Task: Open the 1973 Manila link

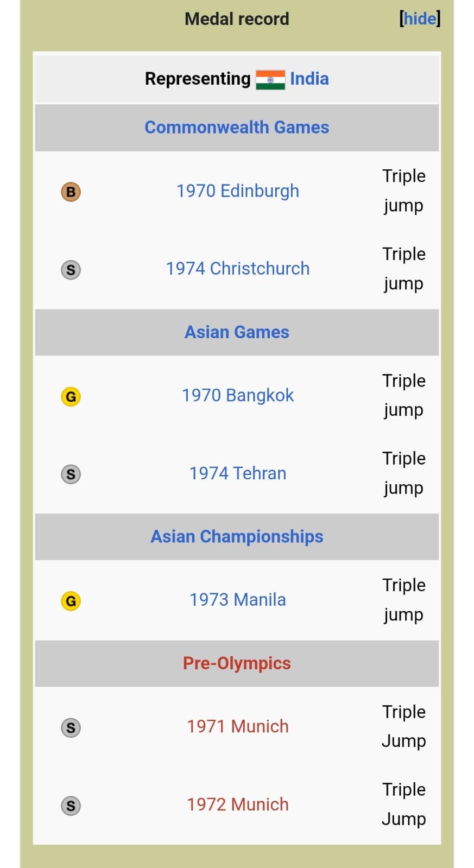Action: [x=238, y=600]
